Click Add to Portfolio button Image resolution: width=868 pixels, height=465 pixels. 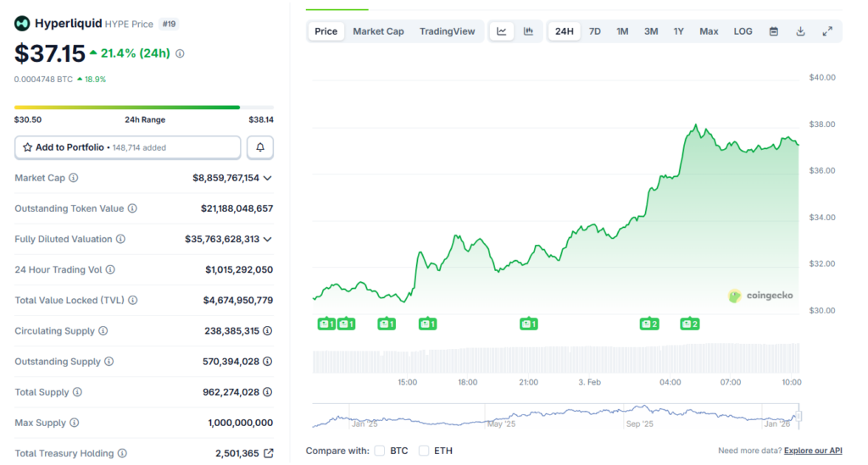tap(128, 147)
